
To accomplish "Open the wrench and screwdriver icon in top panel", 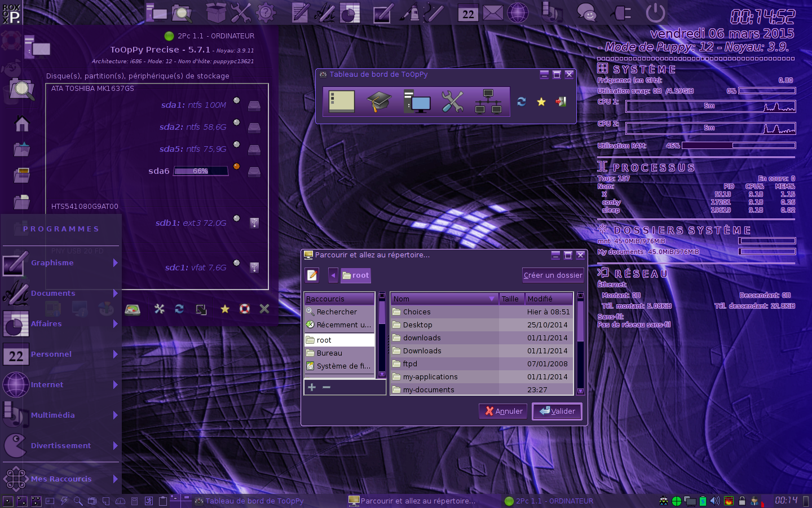I will (x=241, y=12).
